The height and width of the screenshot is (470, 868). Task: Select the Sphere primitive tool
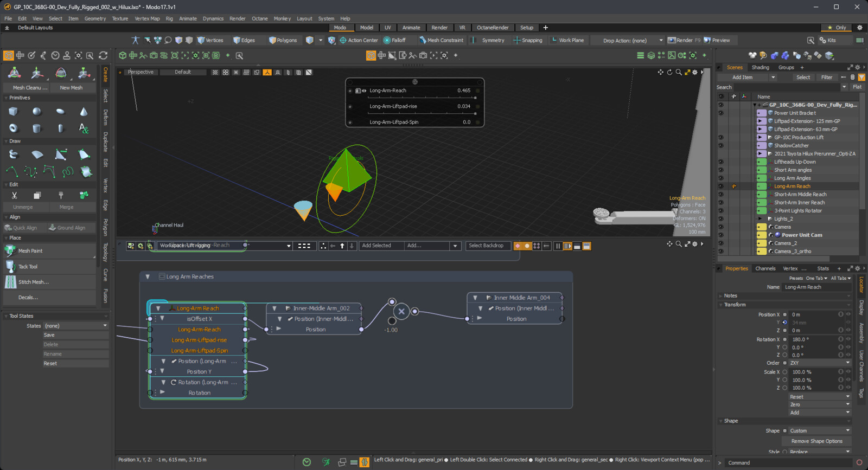pyautogui.click(x=37, y=111)
